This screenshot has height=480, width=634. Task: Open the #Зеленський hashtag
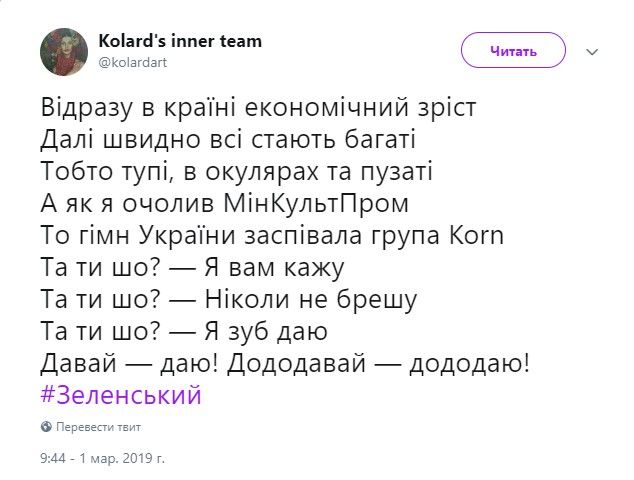(x=121, y=395)
